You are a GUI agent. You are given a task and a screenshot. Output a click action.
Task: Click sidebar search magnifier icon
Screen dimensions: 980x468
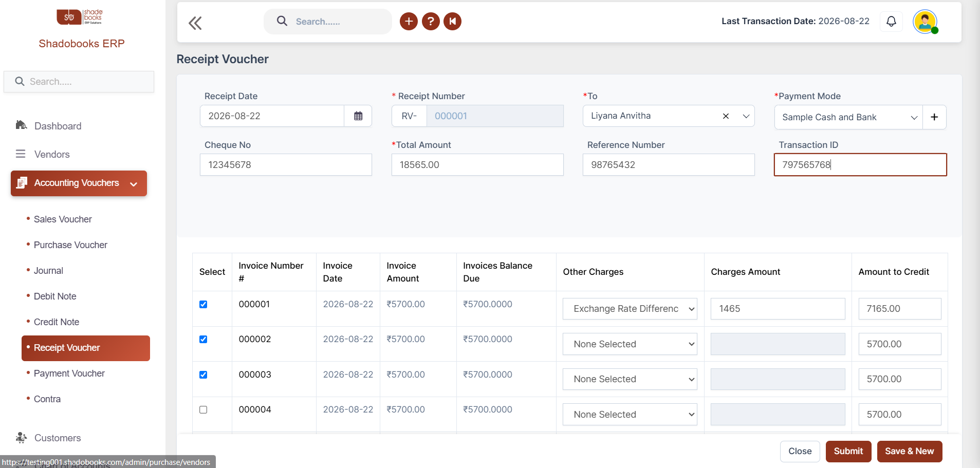[20, 81]
